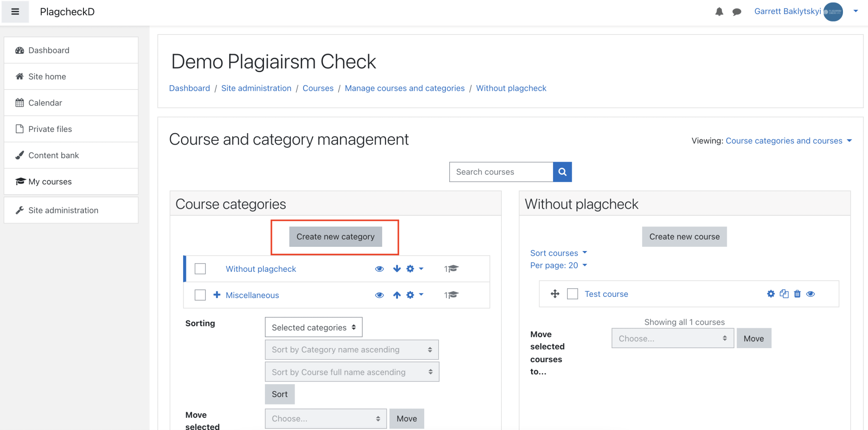Open Manage courses and categories link
Viewport: 868px width, 430px height.
tap(404, 88)
